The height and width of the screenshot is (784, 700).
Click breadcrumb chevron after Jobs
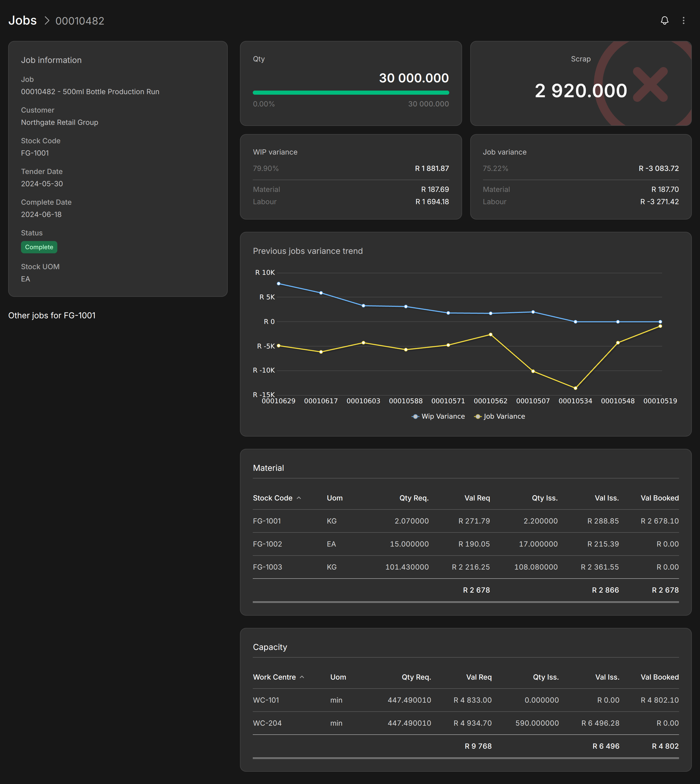(47, 20)
